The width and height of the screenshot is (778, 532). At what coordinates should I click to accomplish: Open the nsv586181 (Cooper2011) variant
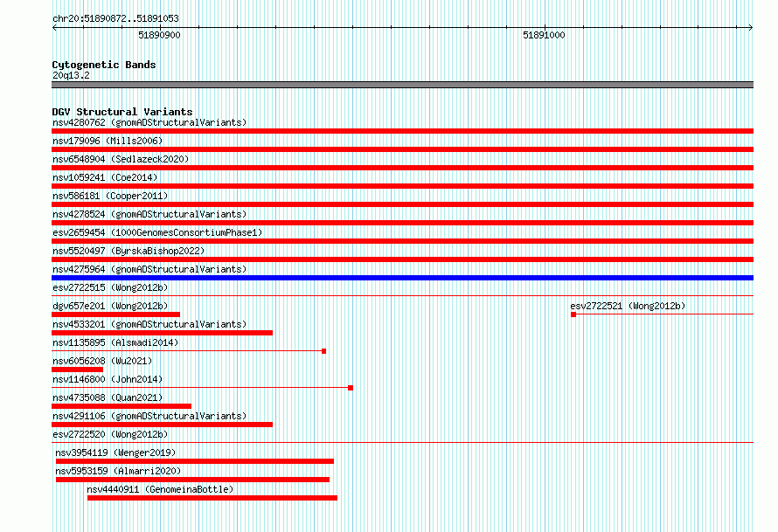click(110, 196)
